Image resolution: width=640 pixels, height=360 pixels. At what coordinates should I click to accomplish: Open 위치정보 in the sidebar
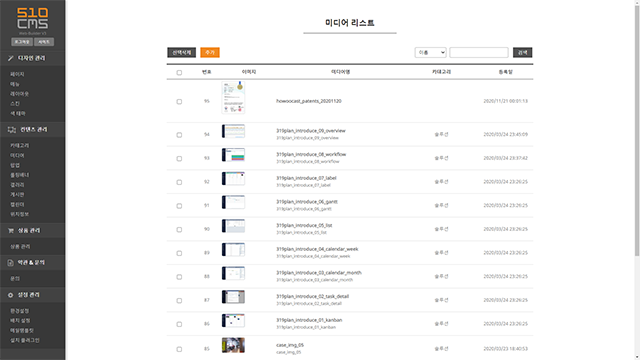click(x=20, y=214)
